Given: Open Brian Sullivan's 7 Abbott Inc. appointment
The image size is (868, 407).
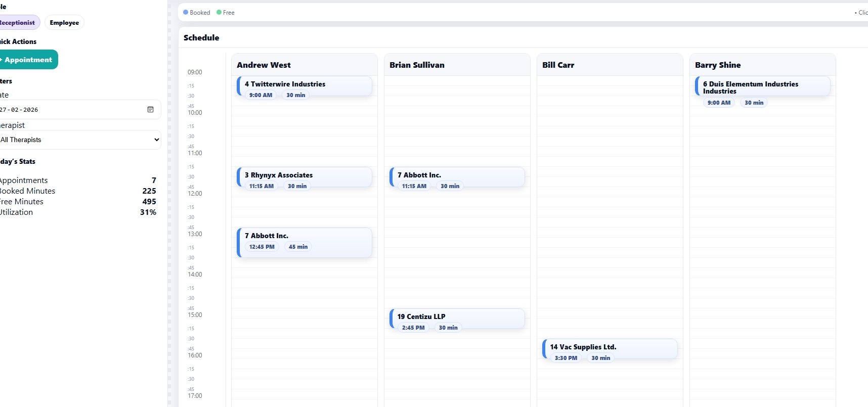Looking at the screenshot, I should coord(457,177).
